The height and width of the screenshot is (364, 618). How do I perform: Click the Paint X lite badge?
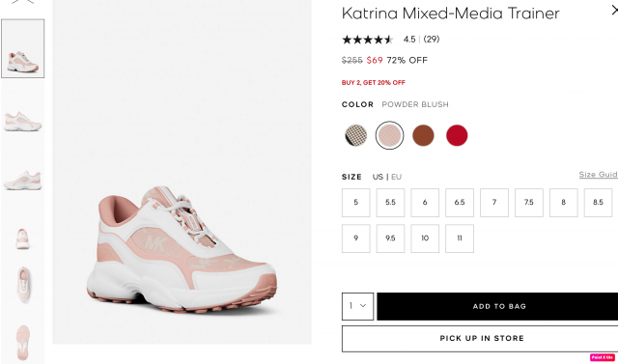tap(602, 357)
